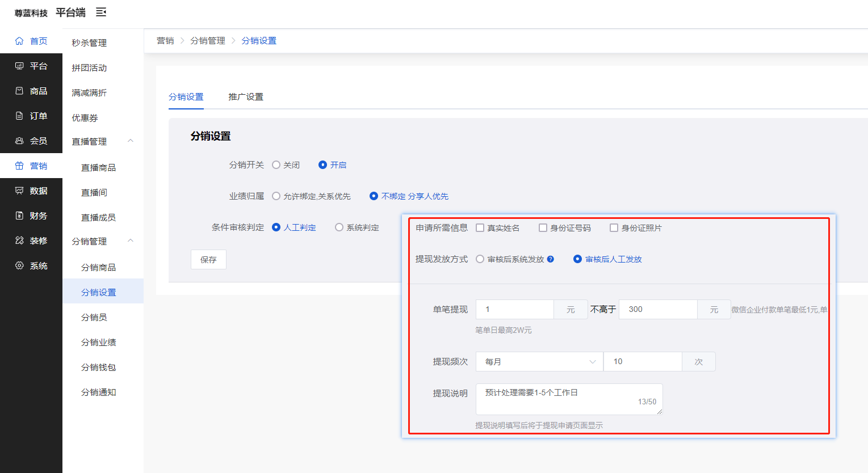Select 开启 for 分销开关
This screenshot has width=868, height=473.
coord(322,165)
